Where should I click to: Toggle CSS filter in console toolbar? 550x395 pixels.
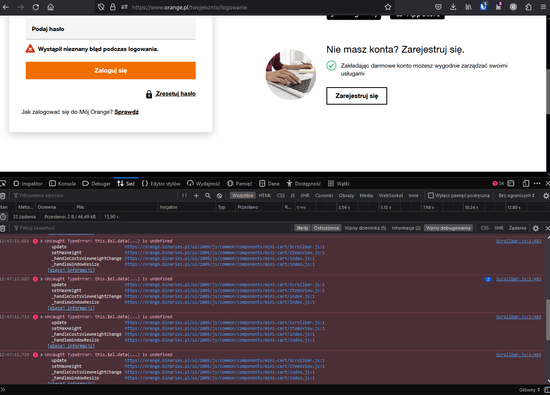tap(485, 228)
